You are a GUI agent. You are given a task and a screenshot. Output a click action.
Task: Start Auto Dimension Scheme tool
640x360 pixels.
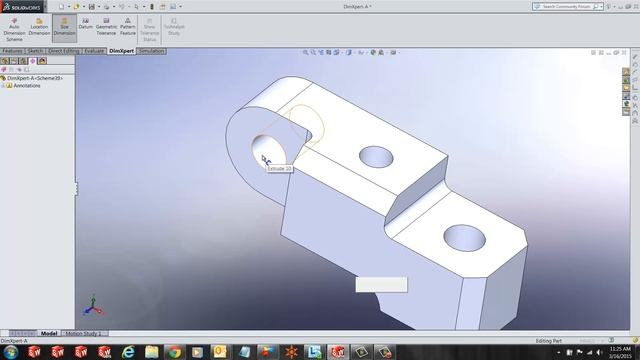click(14, 29)
